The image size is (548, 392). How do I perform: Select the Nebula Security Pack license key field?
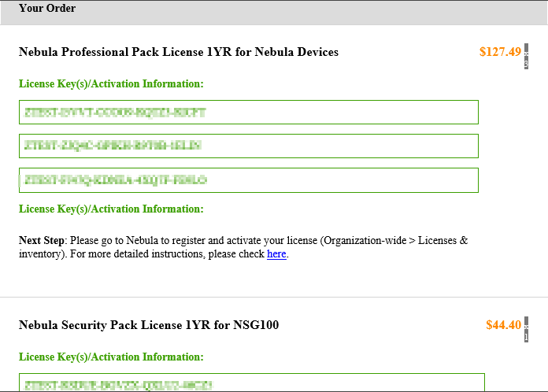click(252, 383)
